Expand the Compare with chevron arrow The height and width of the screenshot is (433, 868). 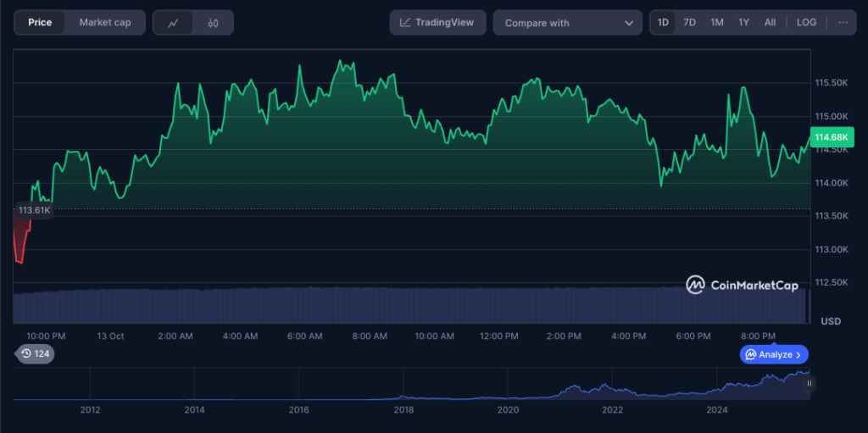pos(628,23)
